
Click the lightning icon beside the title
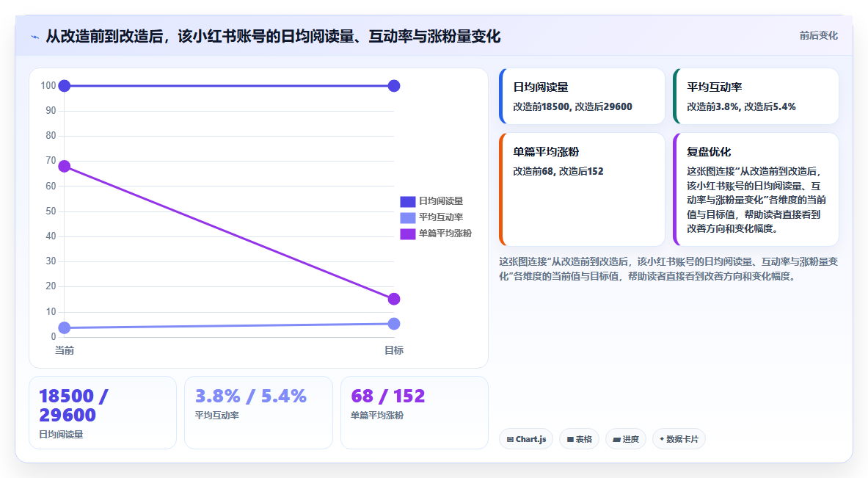[35, 37]
